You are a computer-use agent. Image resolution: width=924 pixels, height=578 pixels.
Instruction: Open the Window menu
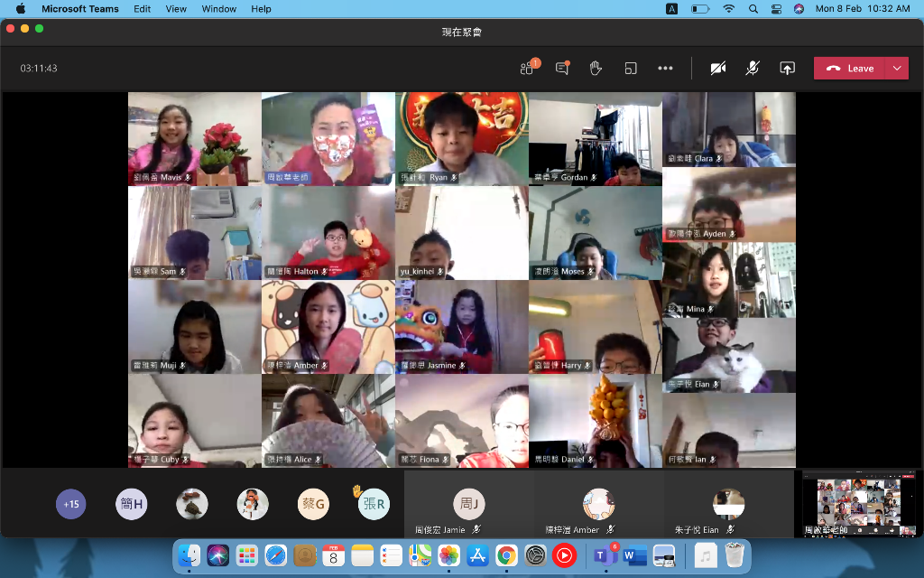218,9
